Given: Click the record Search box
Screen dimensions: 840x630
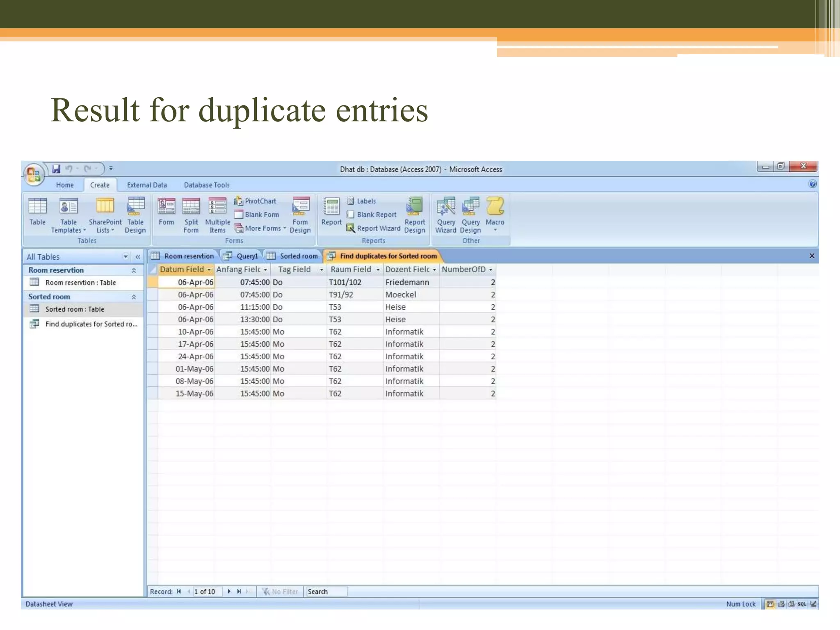Looking at the screenshot, I should [326, 591].
